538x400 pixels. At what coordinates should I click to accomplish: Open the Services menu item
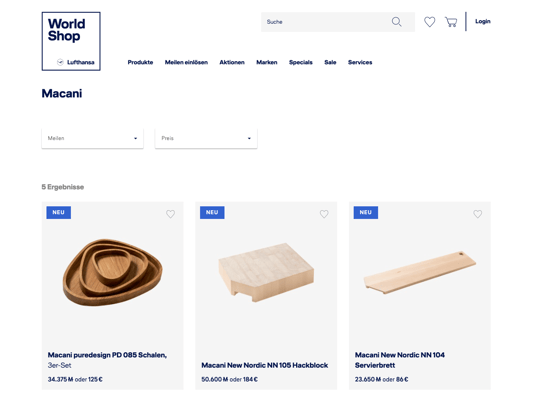[360, 62]
